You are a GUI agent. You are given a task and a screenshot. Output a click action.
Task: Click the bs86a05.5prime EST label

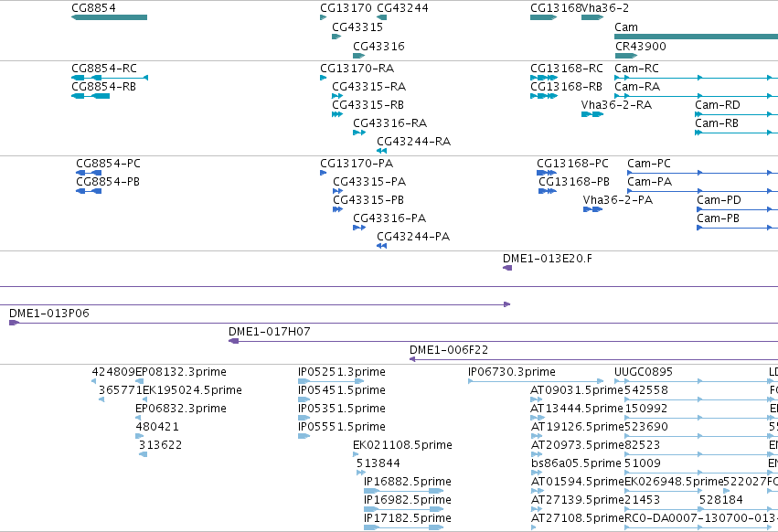576,463
